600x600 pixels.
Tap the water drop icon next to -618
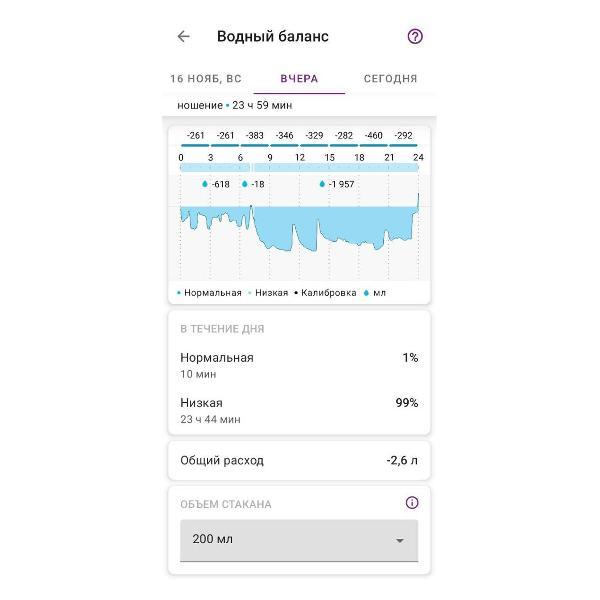205,184
